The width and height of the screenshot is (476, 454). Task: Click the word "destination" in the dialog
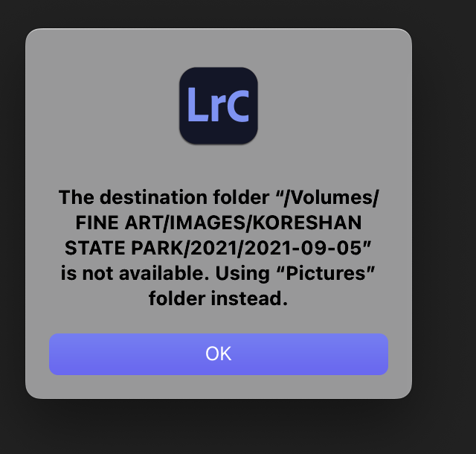[x=154, y=197]
